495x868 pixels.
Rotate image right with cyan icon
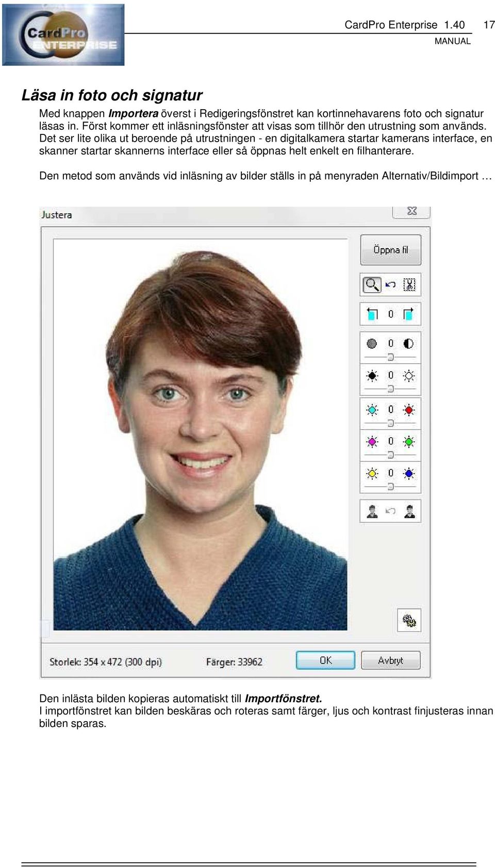pos(409,314)
